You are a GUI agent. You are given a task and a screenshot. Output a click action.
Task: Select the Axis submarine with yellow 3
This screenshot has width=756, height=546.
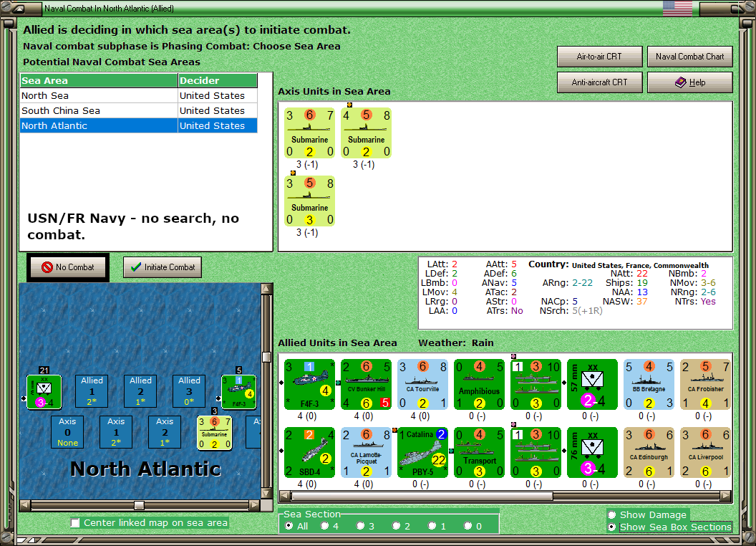pos(309,201)
